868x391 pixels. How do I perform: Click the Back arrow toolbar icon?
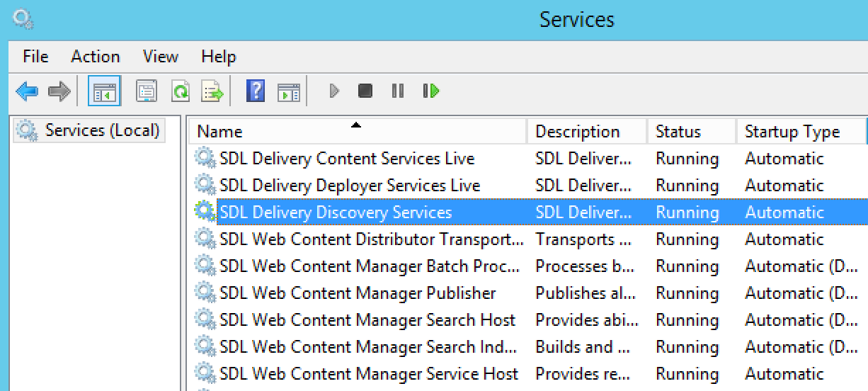(x=27, y=91)
